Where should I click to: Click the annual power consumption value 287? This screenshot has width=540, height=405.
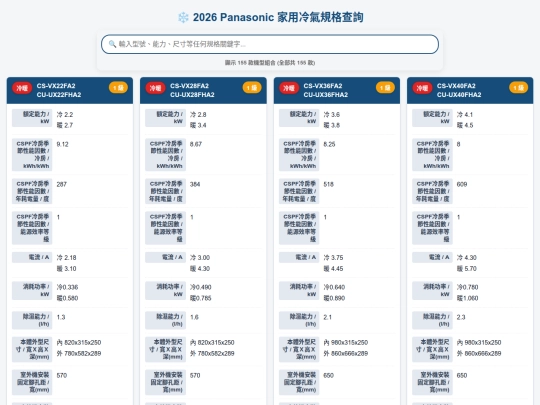[x=62, y=184]
